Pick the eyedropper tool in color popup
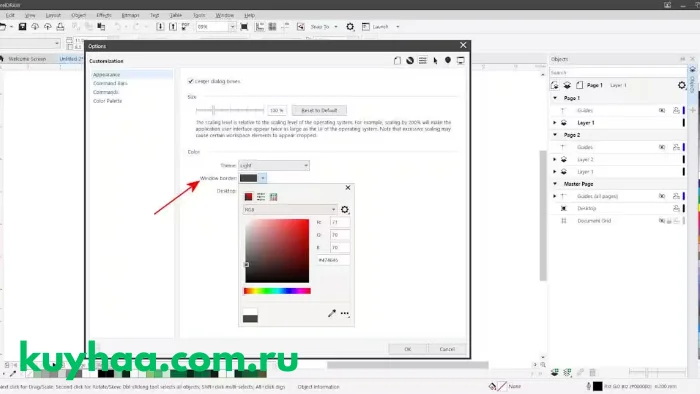Screen dimensions: 700x394 point(332,313)
